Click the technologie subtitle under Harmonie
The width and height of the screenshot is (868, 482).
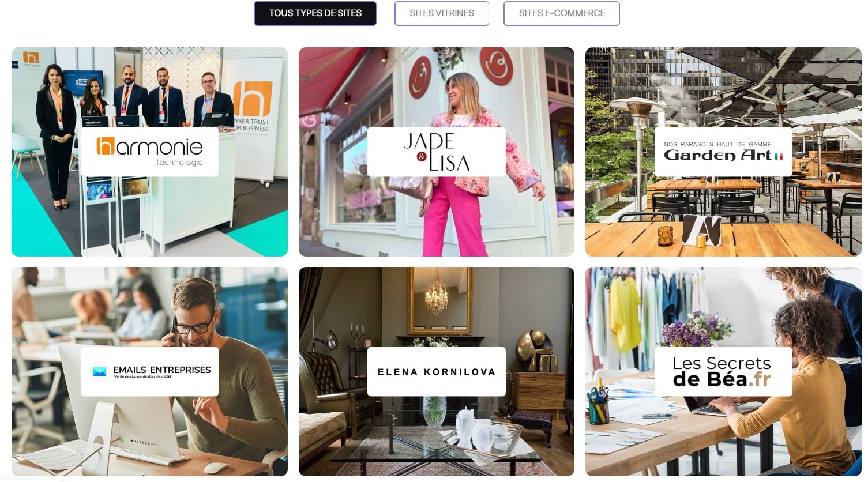179,163
